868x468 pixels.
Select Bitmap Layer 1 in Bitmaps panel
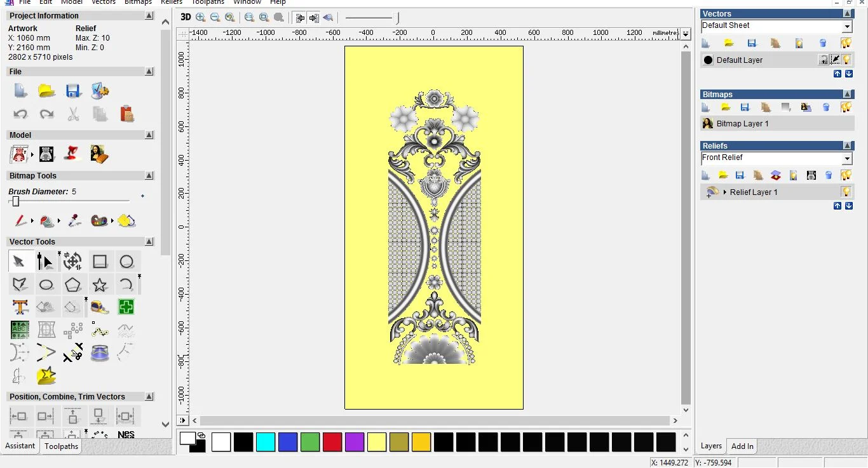[x=742, y=124]
